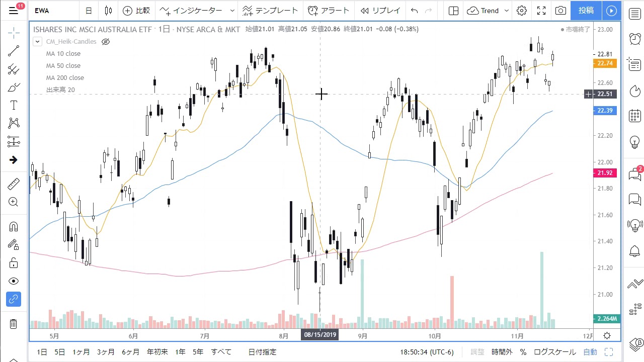Open the daily interval selector
Viewport: 644px width, 362px height.
click(x=89, y=11)
